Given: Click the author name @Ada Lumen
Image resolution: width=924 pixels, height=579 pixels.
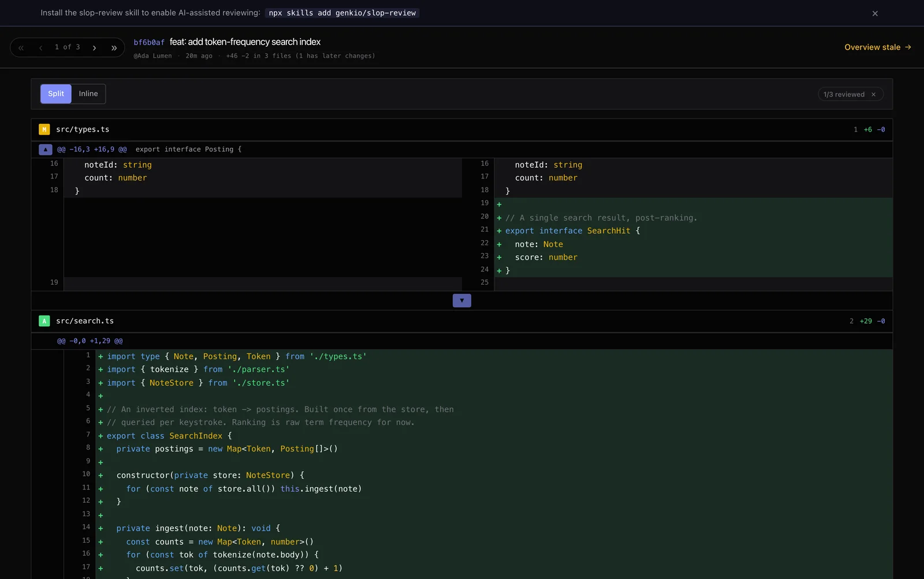Looking at the screenshot, I should click(x=152, y=56).
